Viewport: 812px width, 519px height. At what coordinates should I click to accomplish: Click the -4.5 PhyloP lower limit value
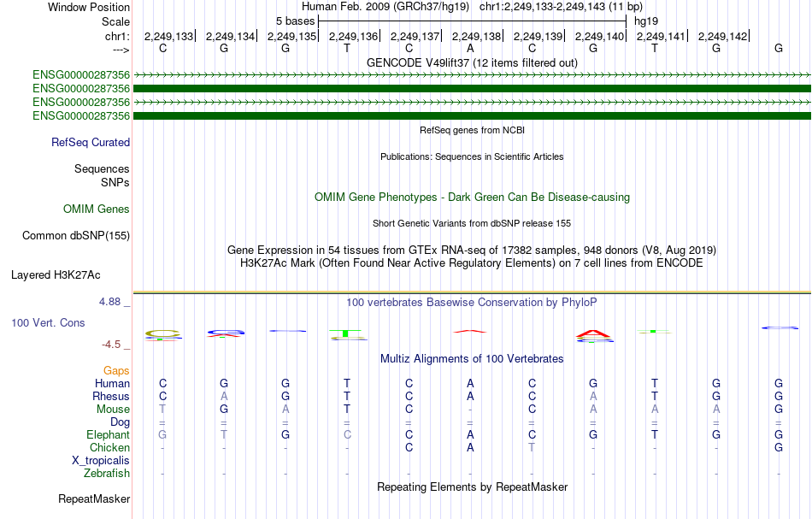(x=111, y=345)
